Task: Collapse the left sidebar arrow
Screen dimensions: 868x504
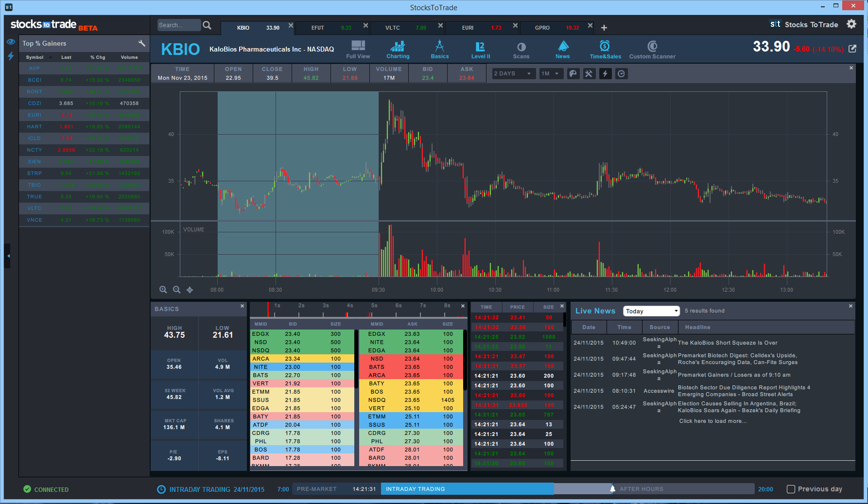Action: click(8, 256)
